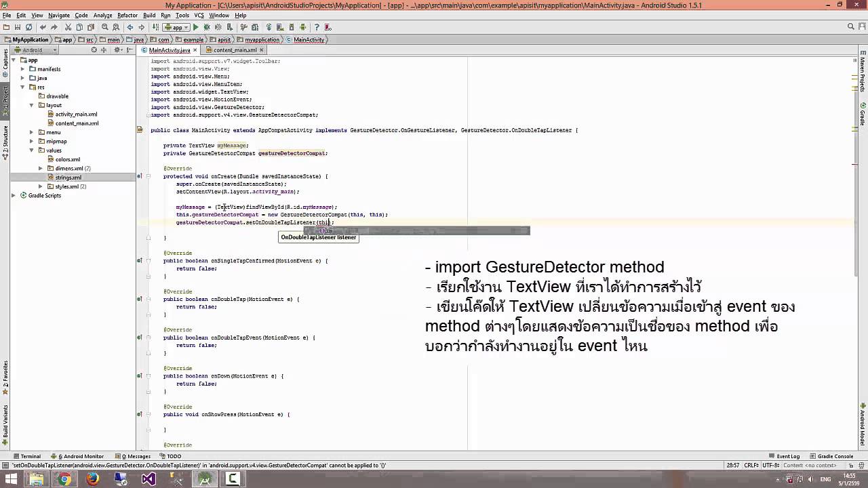Click the Make Project icon

pyautogui.click(x=156, y=27)
